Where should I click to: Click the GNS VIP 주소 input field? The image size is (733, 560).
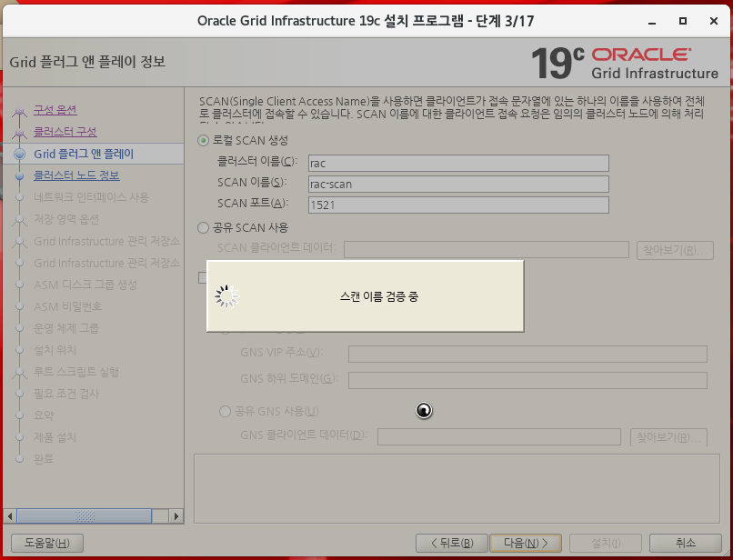click(527, 354)
